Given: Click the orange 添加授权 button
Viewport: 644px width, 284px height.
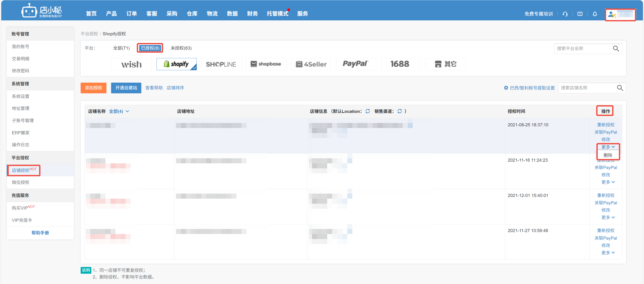Looking at the screenshot, I should (93, 88).
